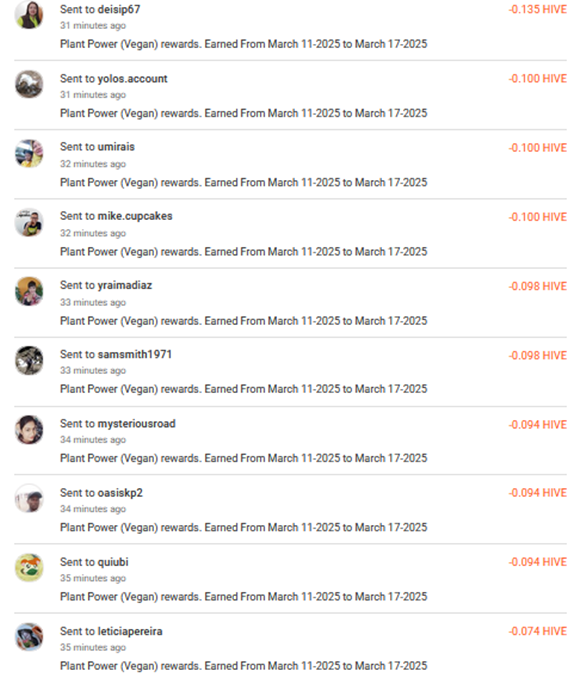Open the deisip67 username link
The image size is (567, 677).
[x=119, y=9]
